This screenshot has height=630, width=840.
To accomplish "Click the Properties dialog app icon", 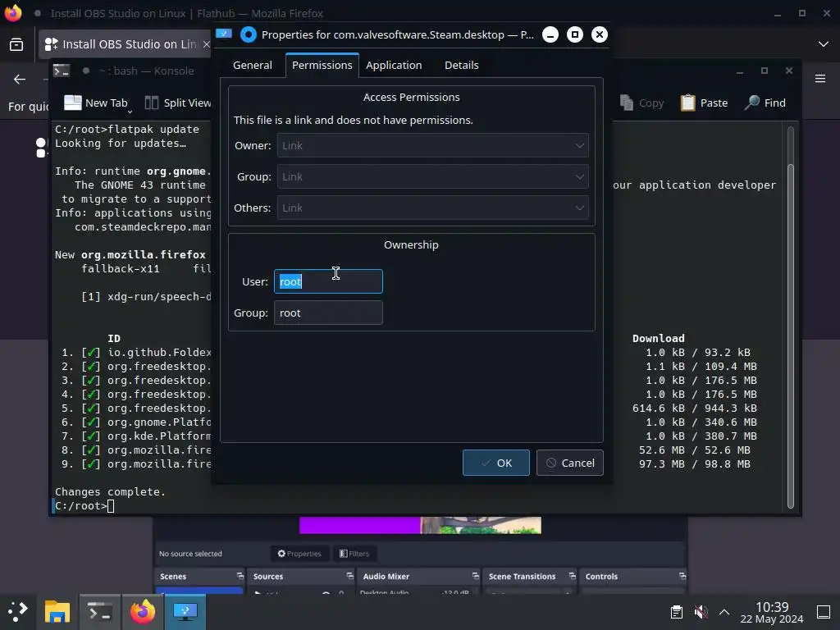I will (x=223, y=34).
